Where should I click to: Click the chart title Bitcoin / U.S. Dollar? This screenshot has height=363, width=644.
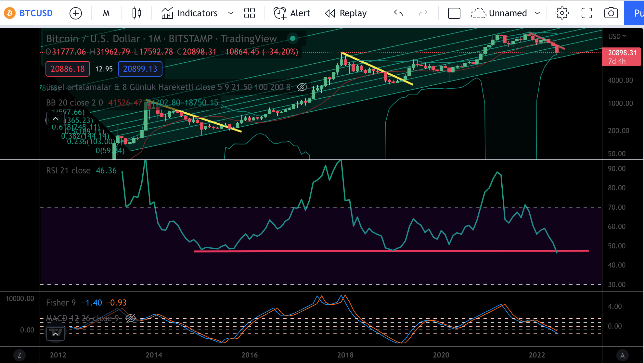(x=93, y=39)
